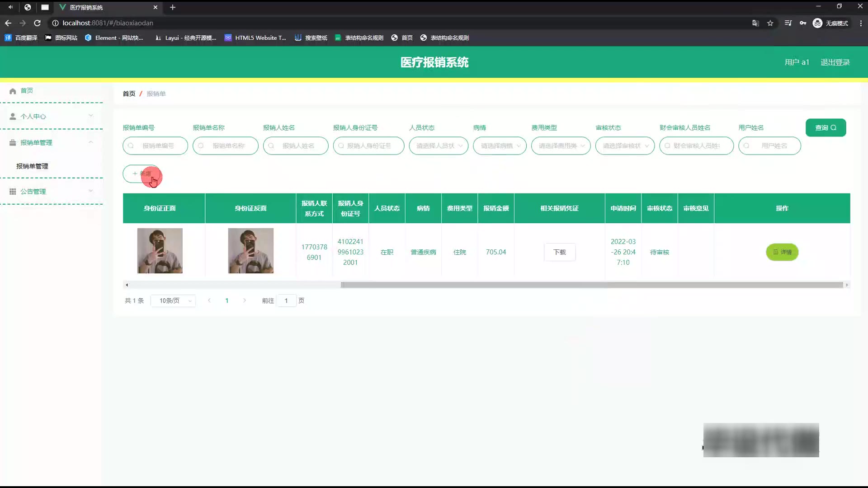Viewport: 868px width, 488px height.
Task: Click the browser back arrow
Action: (x=8, y=23)
